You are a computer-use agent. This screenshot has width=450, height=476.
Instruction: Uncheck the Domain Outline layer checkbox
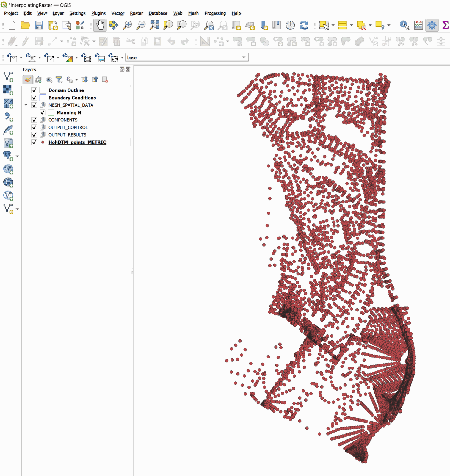click(x=34, y=90)
